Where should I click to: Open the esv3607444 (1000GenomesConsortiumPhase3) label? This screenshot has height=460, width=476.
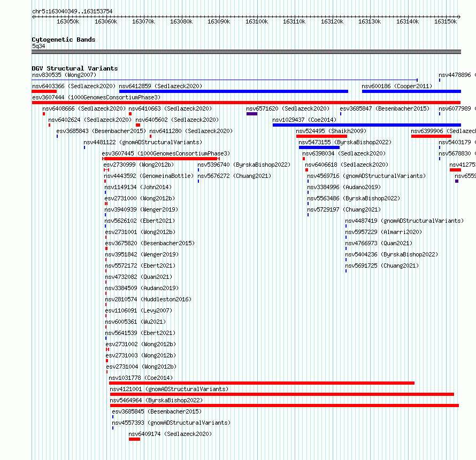coord(96,97)
